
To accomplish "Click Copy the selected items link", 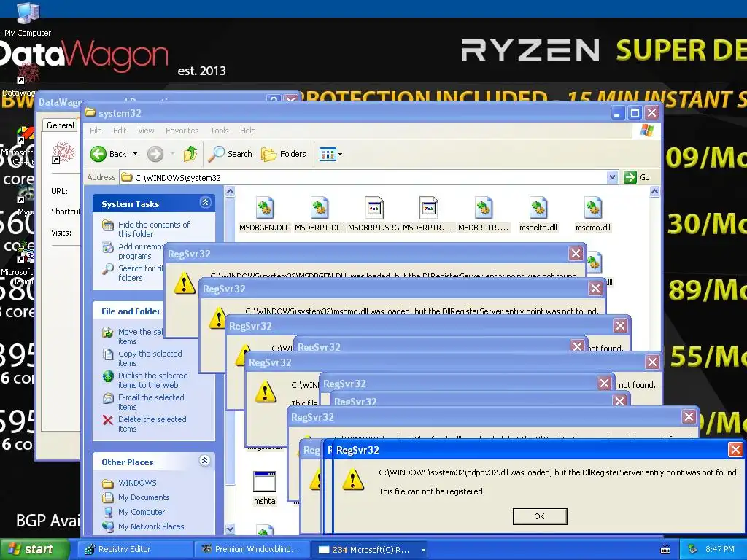I will pyautogui.click(x=150, y=358).
